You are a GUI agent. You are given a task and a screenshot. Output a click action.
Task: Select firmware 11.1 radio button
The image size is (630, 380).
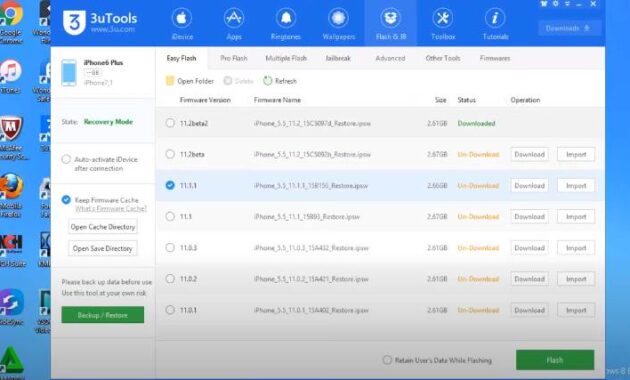170,217
